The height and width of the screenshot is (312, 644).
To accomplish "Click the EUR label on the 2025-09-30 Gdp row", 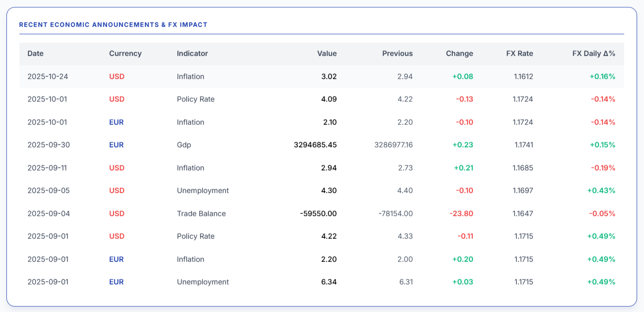I will tap(116, 144).
